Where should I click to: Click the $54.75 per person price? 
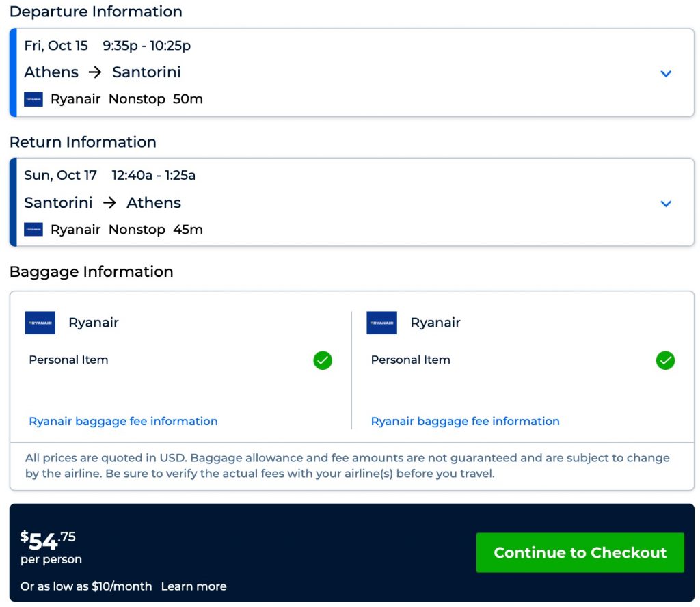48,541
